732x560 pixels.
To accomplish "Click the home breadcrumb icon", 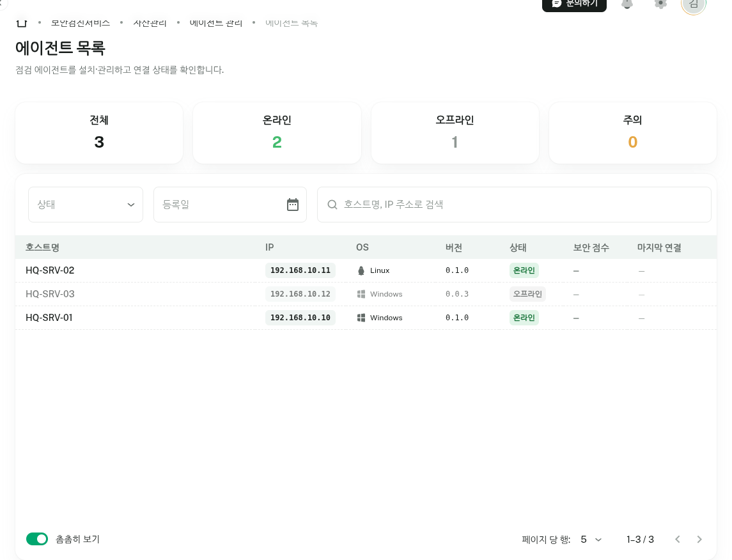I will pos(22,22).
